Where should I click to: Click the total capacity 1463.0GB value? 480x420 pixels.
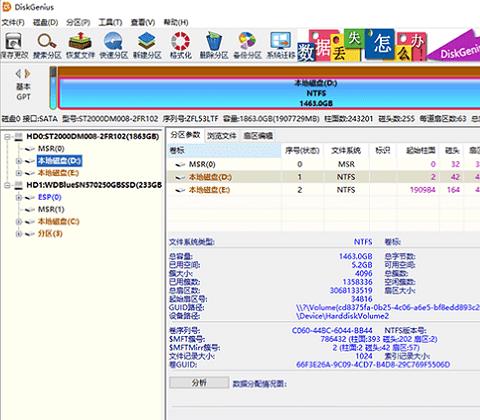[x=355, y=256]
